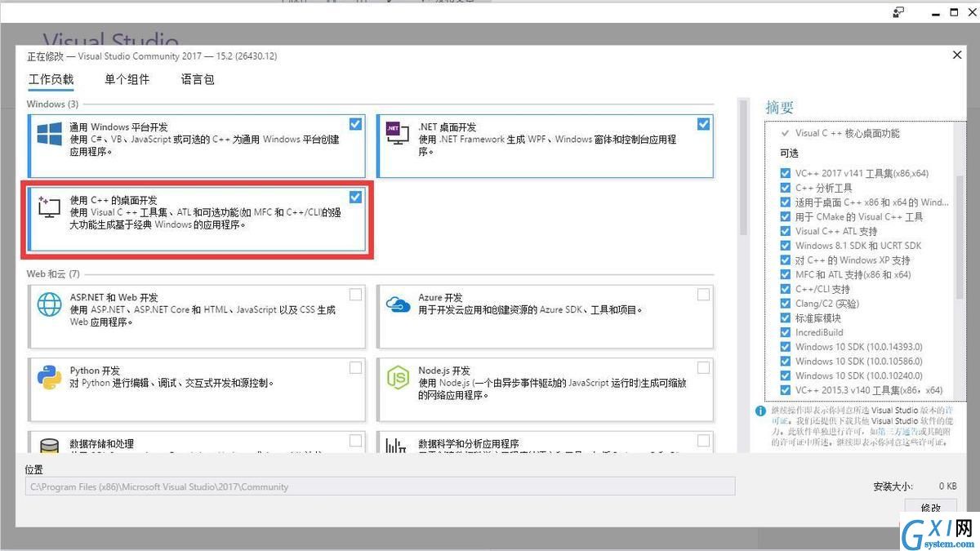
Task: Uncheck 适用于桌面 C++ x86 和 x64 component
Action: [x=786, y=202]
